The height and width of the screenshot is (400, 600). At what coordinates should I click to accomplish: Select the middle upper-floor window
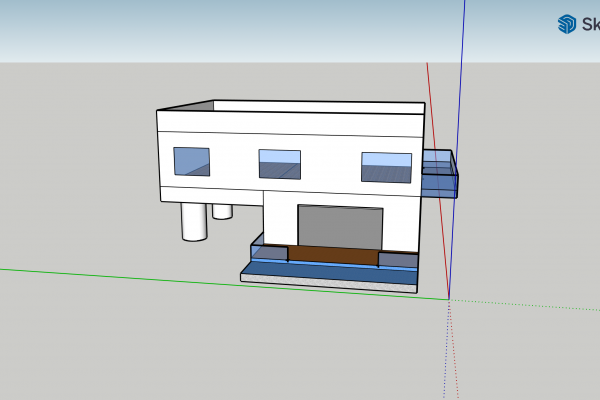pyautogui.click(x=279, y=165)
